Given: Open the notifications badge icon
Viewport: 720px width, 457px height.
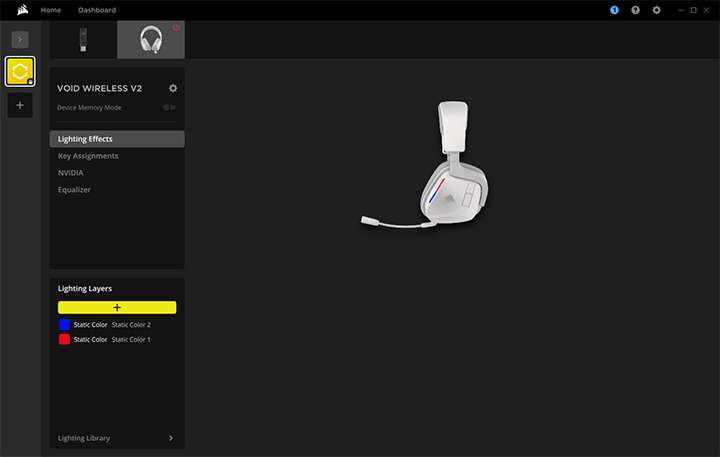Looking at the screenshot, I should pyautogui.click(x=614, y=10).
